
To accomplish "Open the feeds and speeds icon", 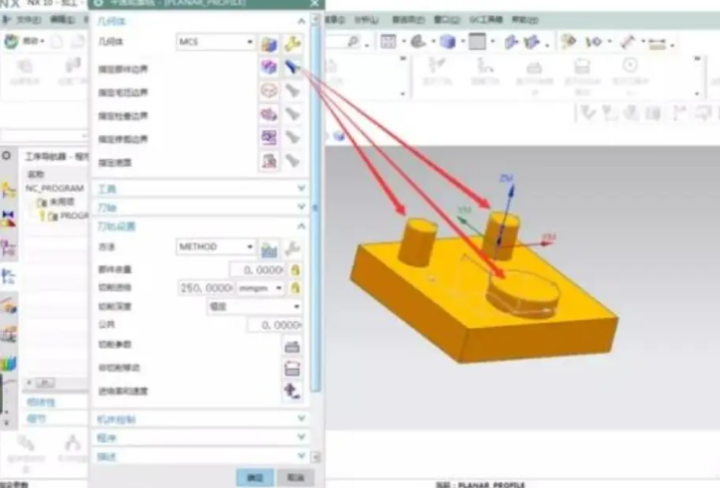I will (x=292, y=391).
